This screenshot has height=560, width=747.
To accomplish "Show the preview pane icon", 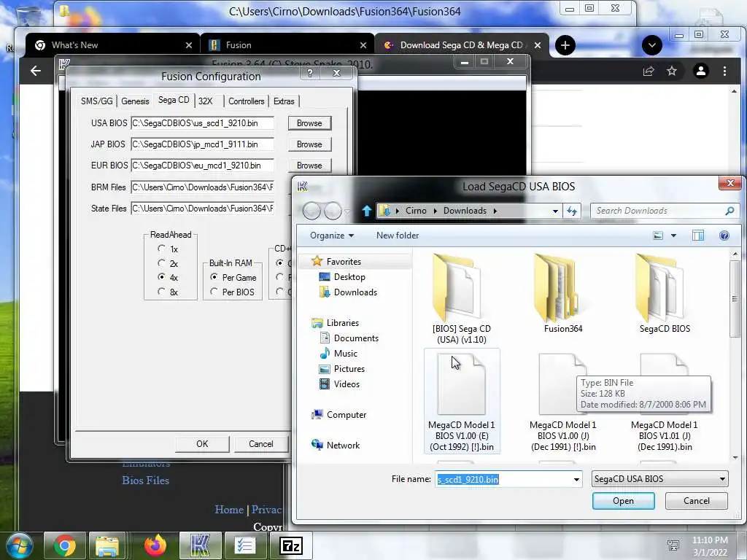I will pos(698,236).
